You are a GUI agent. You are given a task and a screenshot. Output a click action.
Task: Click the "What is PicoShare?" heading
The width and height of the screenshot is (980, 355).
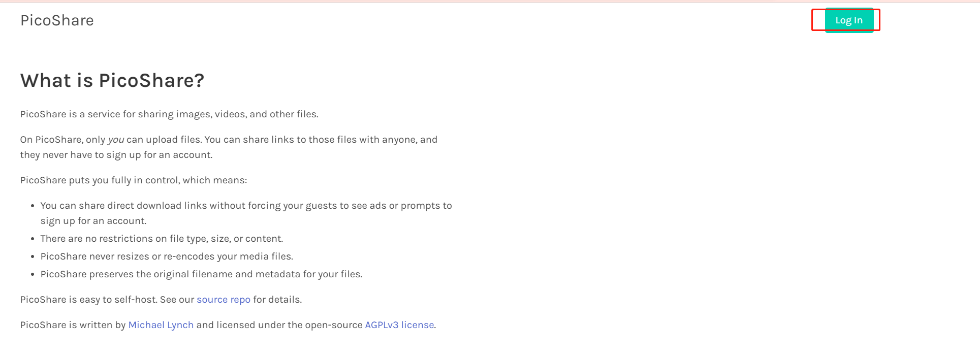(112, 81)
